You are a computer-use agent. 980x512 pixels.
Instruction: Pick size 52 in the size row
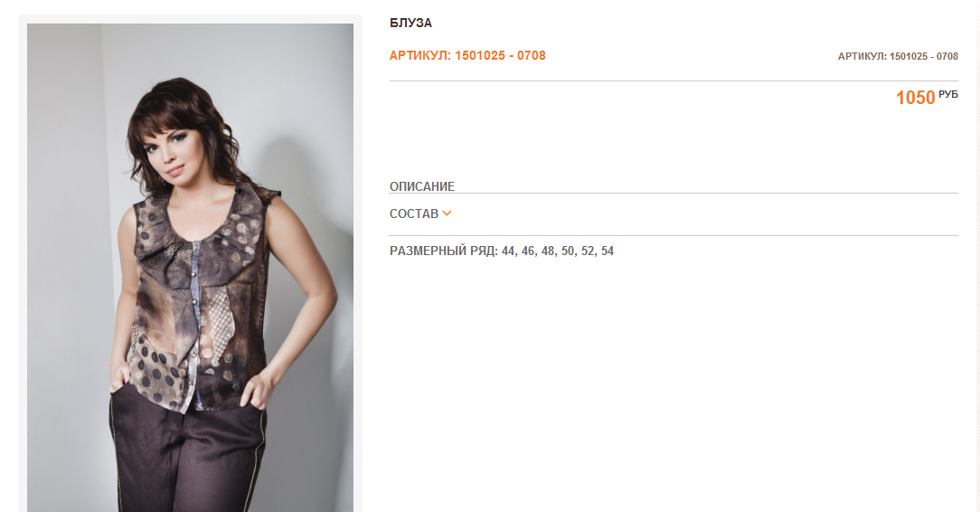589,251
